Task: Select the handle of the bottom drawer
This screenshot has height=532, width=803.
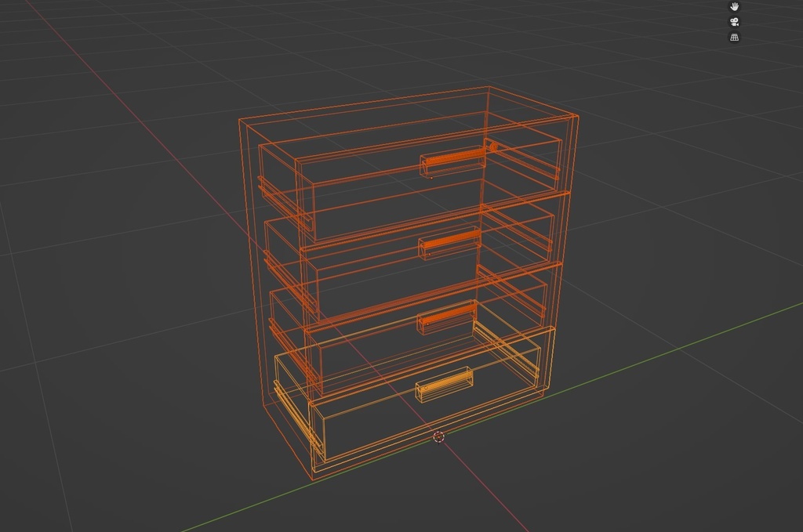Action: click(444, 385)
